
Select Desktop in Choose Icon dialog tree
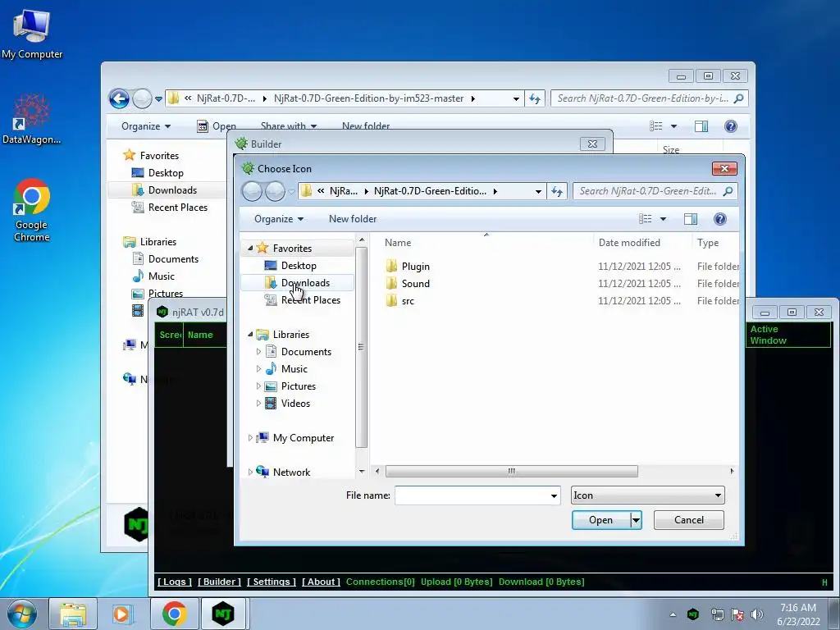coord(299,266)
